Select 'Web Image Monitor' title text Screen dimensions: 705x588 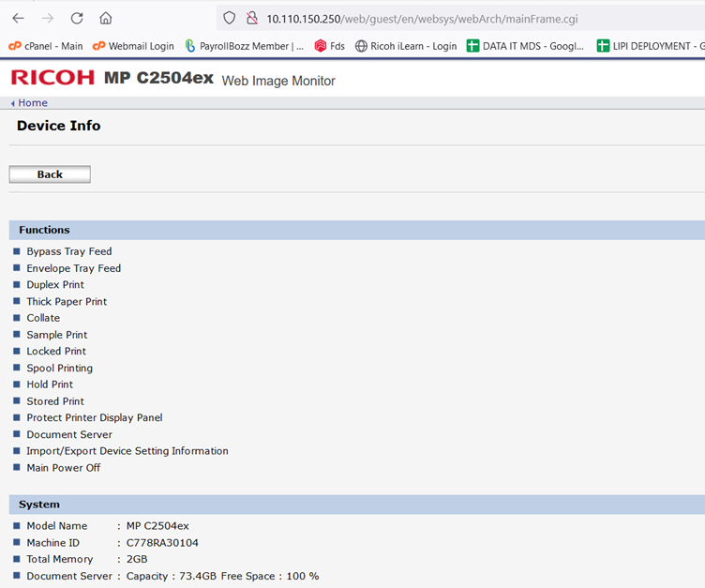[x=278, y=81]
